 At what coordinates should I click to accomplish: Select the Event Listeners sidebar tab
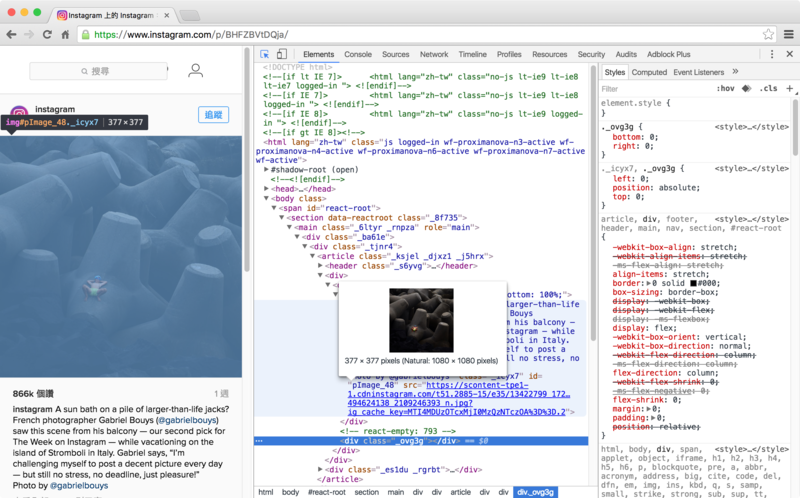[698, 72]
